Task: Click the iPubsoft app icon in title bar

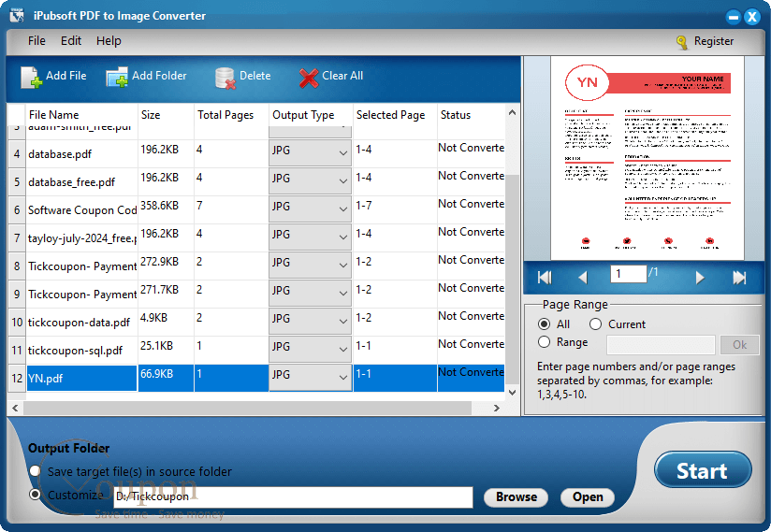Action: tap(17, 15)
